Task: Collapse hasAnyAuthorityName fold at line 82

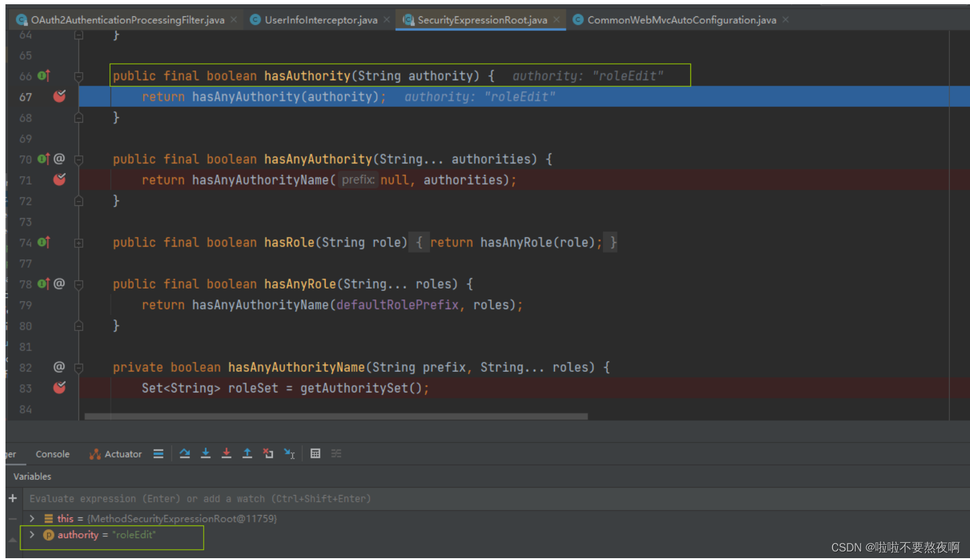Action: [x=78, y=367]
